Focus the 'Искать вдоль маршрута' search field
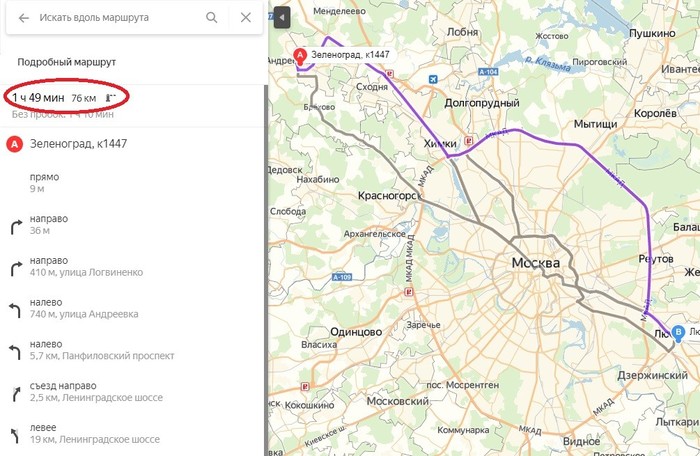 click(x=115, y=18)
